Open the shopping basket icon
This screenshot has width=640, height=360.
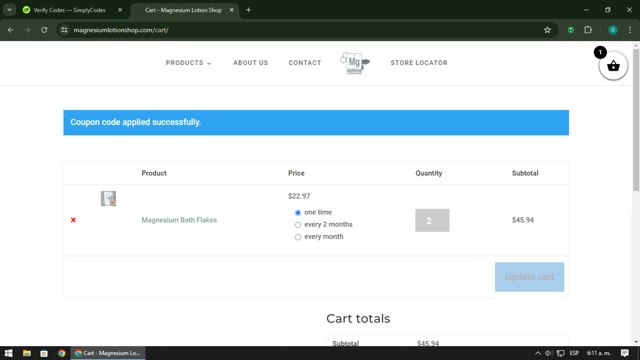[613, 66]
